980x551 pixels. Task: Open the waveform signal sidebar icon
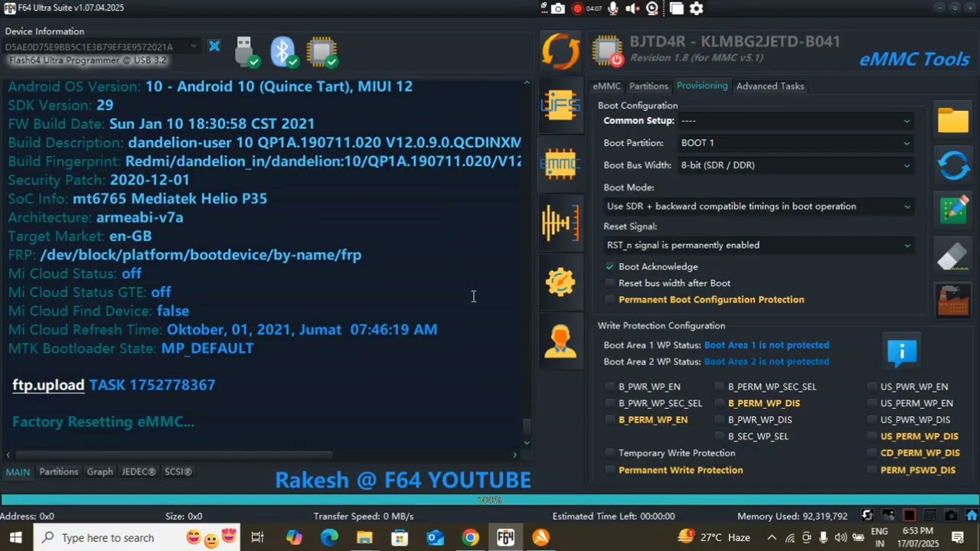(x=560, y=223)
